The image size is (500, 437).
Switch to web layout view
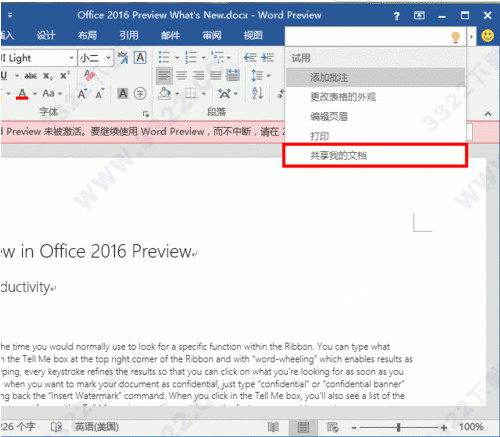point(333,427)
